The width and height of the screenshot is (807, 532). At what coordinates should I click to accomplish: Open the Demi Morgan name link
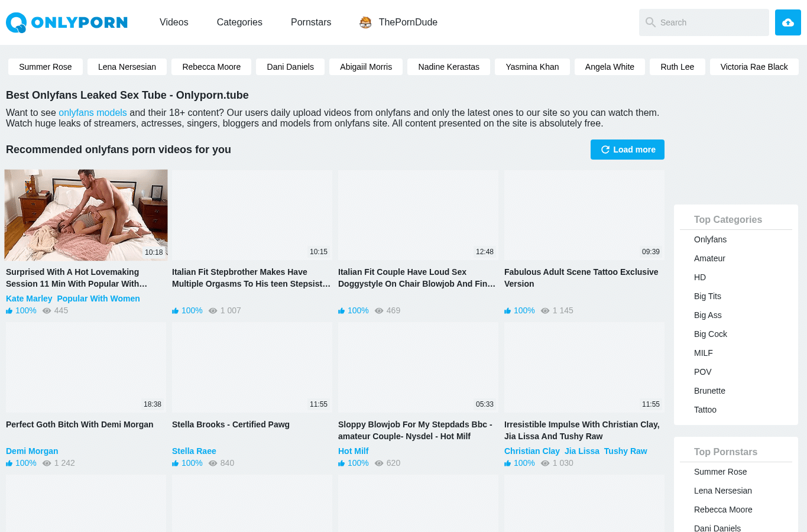point(32,451)
